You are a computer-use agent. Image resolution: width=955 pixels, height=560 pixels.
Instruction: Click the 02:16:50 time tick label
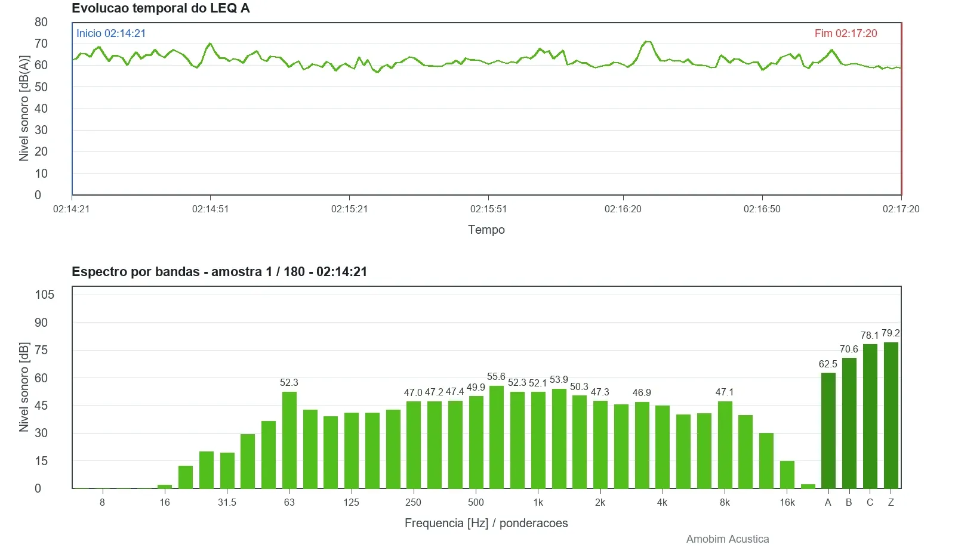pos(762,209)
